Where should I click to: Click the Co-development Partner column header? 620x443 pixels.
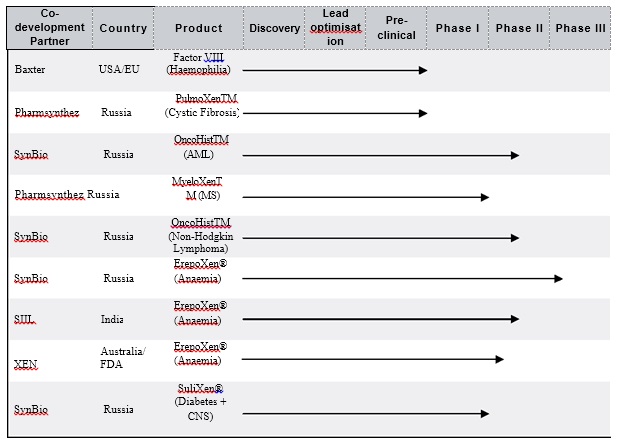click(x=50, y=28)
